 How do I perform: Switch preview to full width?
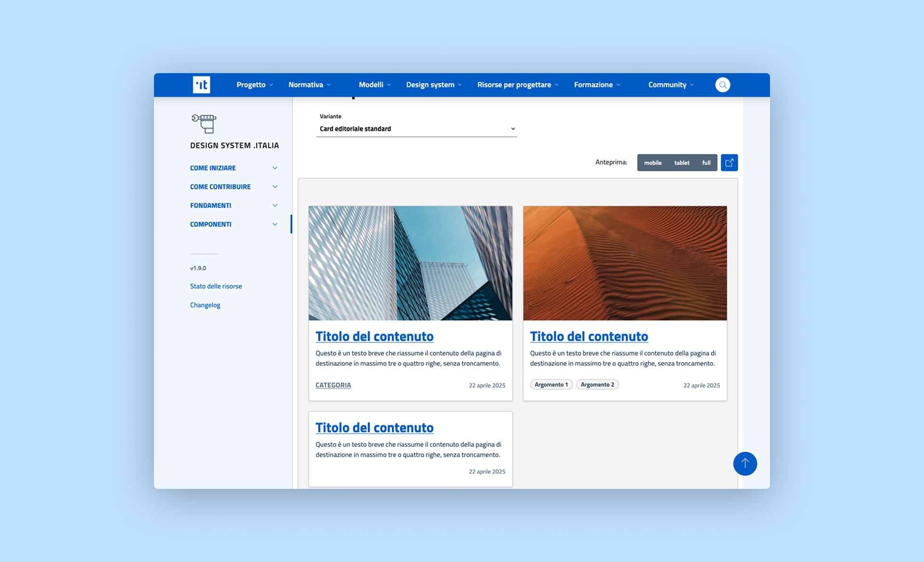pyautogui.click(x=706, y=163)
